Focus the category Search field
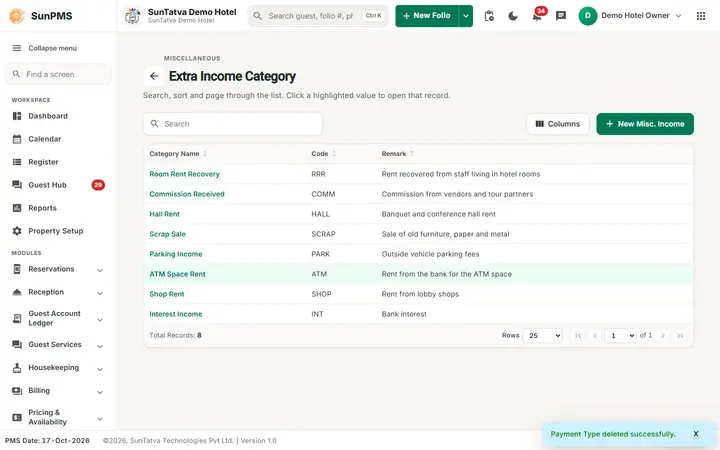The image size is (720, 450). point(233,124)
